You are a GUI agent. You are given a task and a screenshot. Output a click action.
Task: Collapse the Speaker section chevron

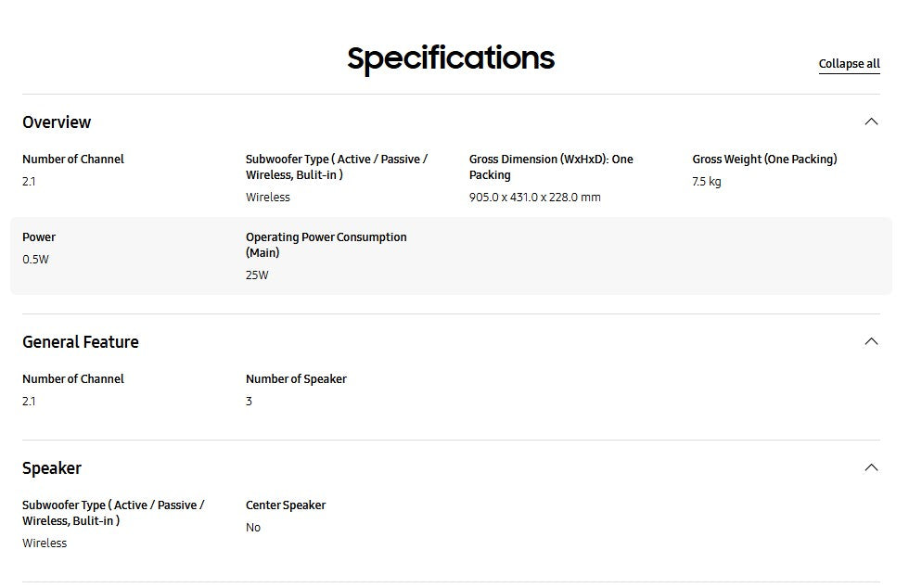coord(870,467)
